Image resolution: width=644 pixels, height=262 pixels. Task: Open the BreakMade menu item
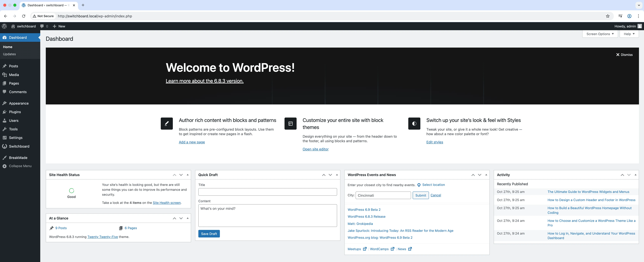point(18,158)
